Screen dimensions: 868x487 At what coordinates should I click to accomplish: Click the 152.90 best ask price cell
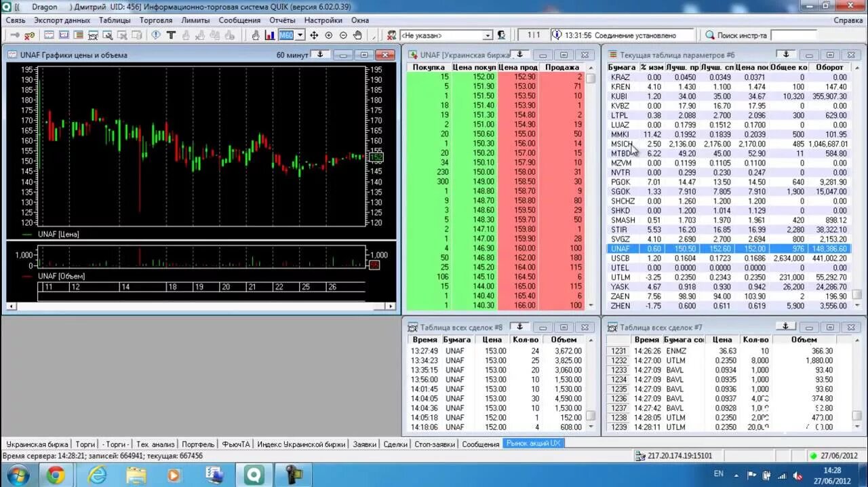tap(518, 77)
